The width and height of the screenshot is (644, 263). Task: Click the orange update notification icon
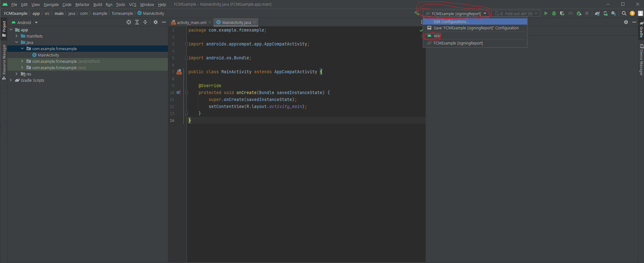[x=632, y=13]
